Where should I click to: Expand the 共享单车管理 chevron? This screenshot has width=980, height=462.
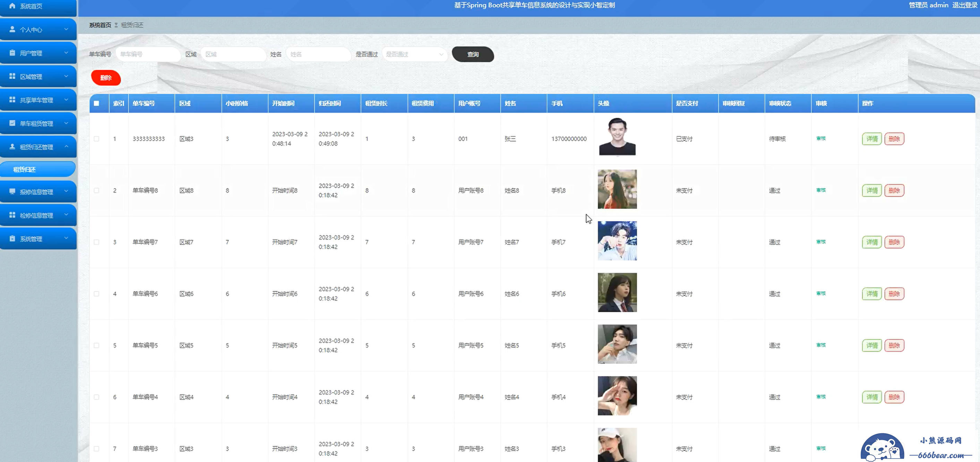[x=66, y=100]
